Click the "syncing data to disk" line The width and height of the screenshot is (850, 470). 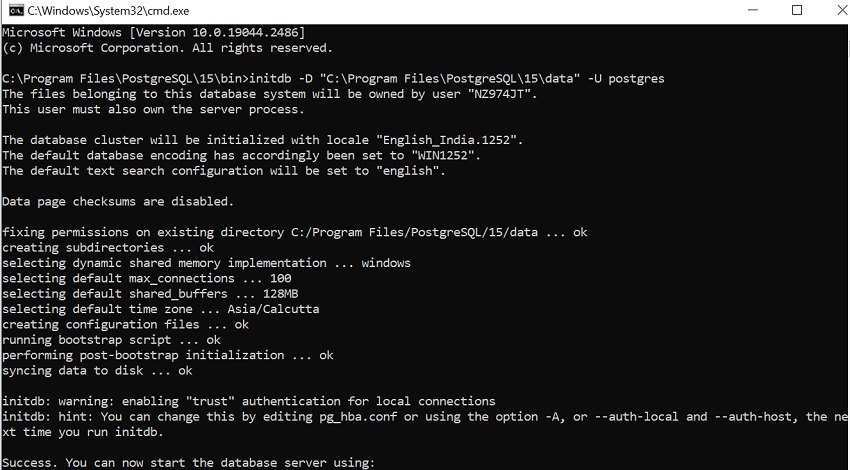point(97,371)
